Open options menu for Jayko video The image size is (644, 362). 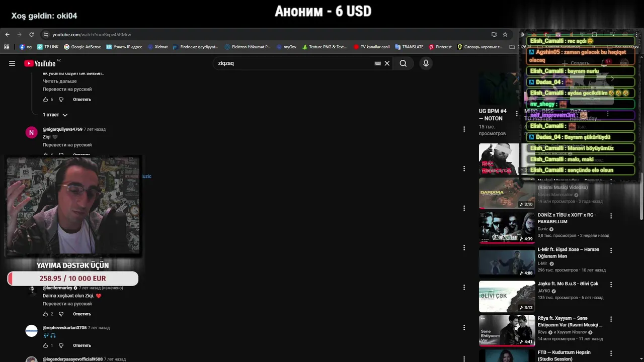pyautogui.click(x=611, y=284)
